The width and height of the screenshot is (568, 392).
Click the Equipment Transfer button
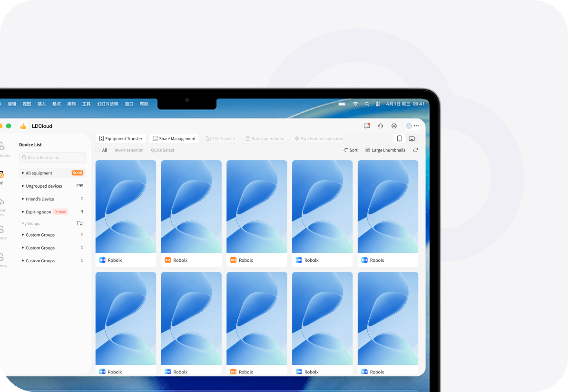coord(121,139)
